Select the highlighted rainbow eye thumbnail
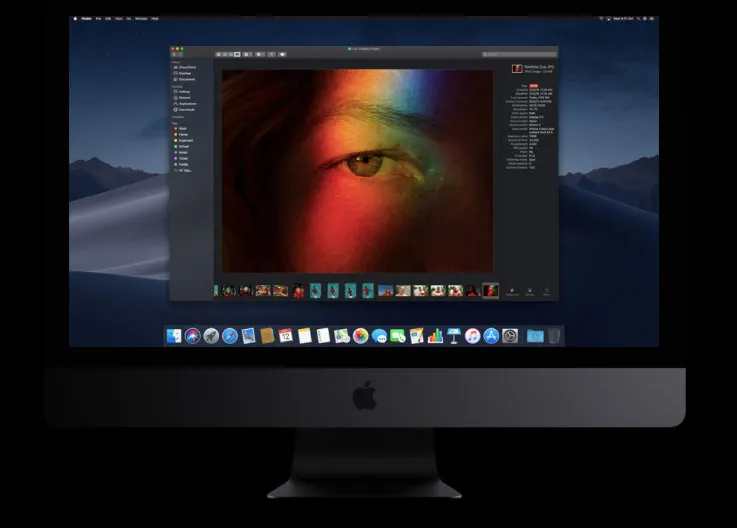The height and width of the screenshot is (528, 737). (491, 291)
